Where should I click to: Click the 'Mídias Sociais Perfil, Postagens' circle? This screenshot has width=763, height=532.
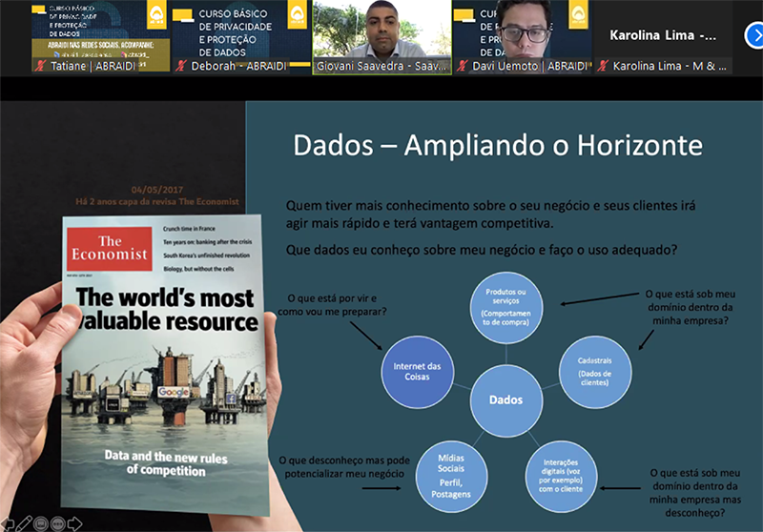[x=451, y=476]
